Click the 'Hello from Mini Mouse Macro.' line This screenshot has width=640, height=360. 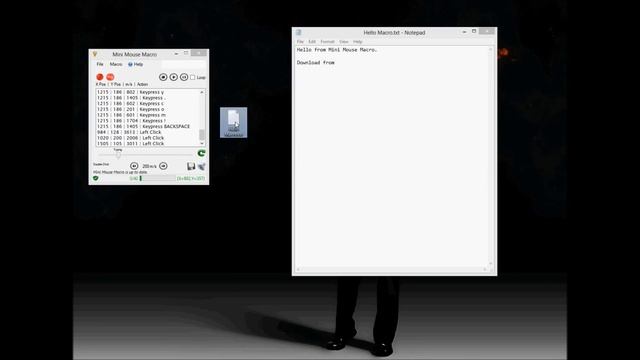(337, 50)
